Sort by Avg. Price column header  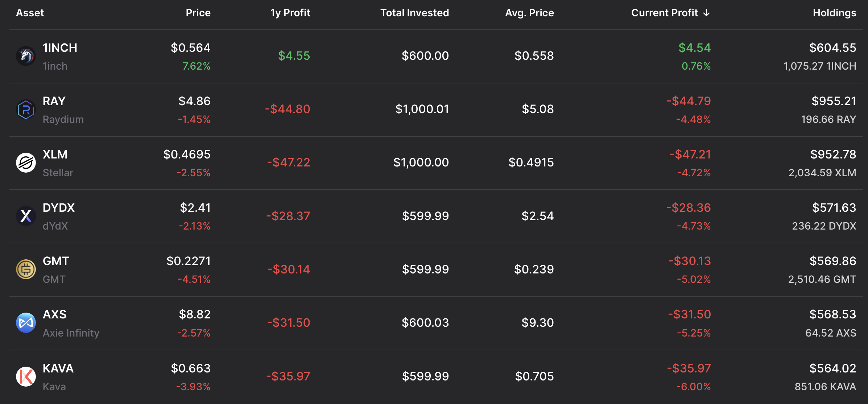tap(529, 13)
